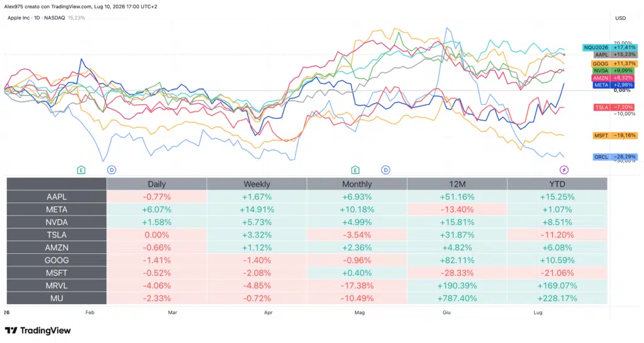Click the first green earnings E marker
Image resolution: width=644 pixels, height=343 pixels.
81,170
